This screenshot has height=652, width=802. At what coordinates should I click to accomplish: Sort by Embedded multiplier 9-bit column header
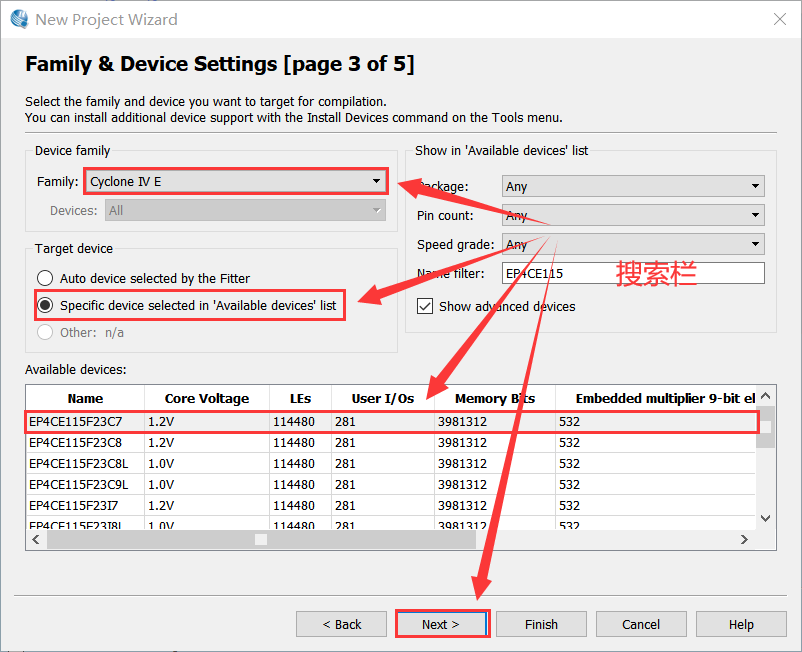coord(656,398)
